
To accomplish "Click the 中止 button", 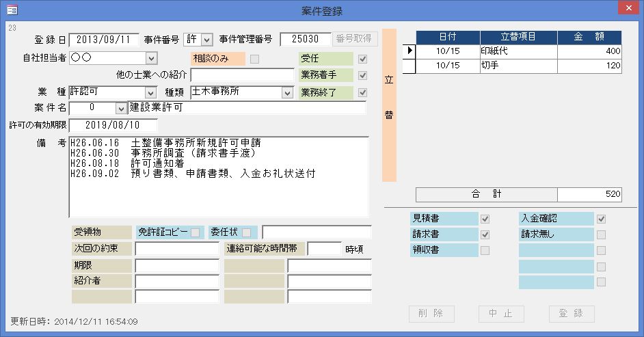I will point(501,314).
